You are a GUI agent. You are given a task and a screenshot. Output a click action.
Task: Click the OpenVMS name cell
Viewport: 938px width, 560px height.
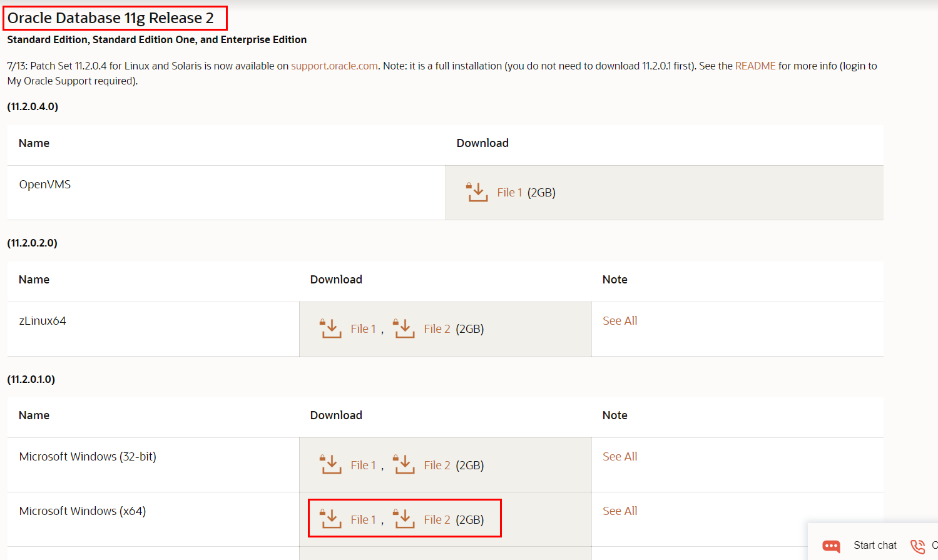tap(227, 193)
